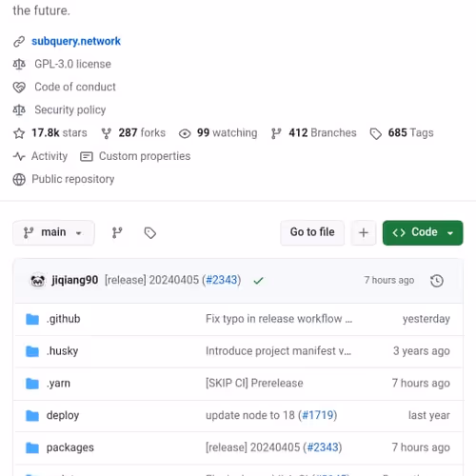476x476 pixels.
Task: Click the yesterday timestamp on .github row
Action: pyautogui.click(x=426, y=319)
